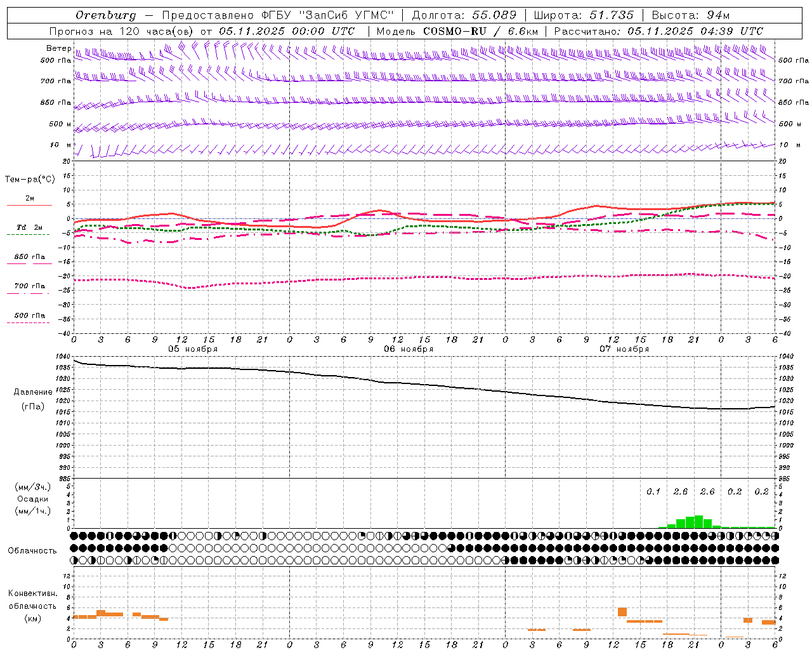Select the latitude value Широта: 51.735

[x=584, y=15]
